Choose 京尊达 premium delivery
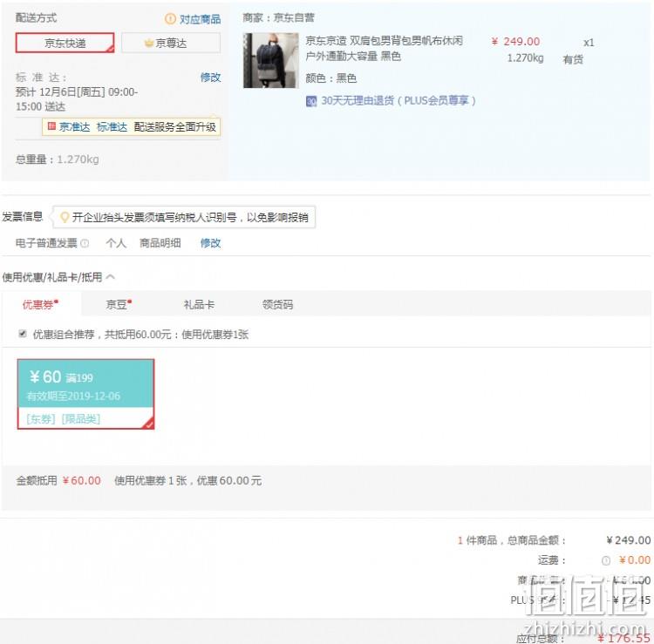654x644 pixels. tap(171, 43)
